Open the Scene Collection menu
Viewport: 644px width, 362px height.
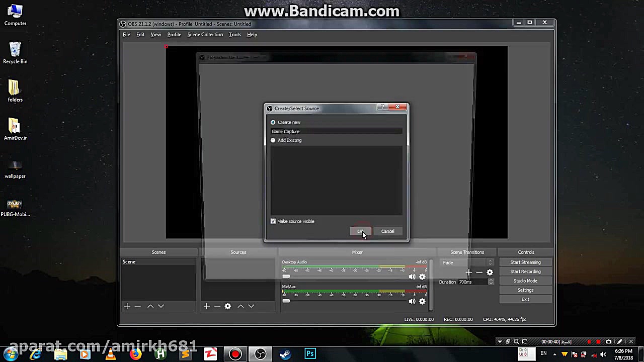tap(205, 35)
